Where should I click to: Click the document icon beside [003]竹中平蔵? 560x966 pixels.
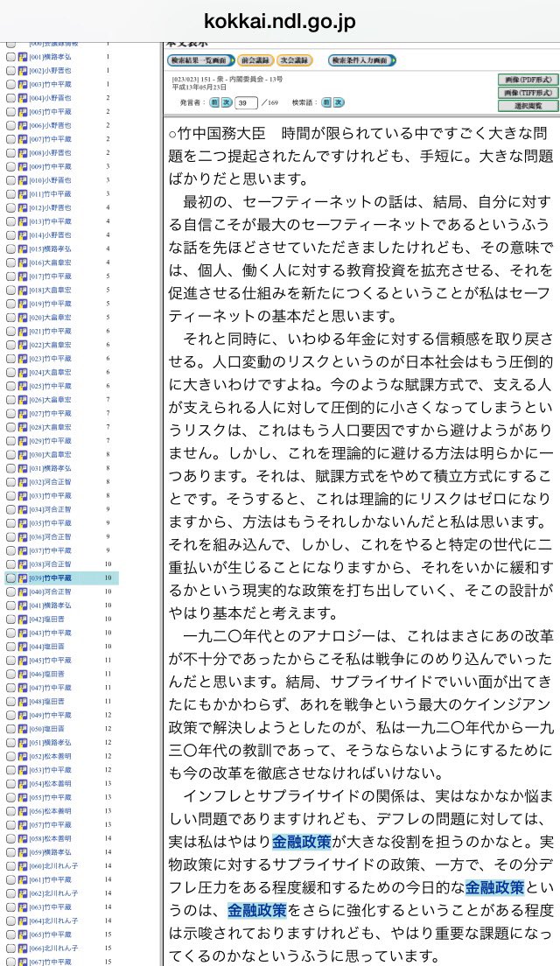click(23, 84)
